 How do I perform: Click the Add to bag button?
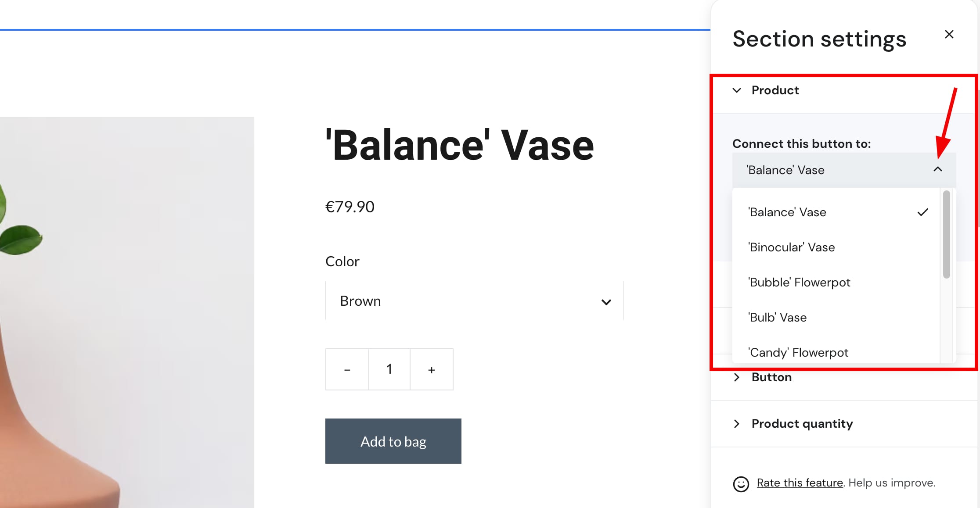click(x=393, y=441)
